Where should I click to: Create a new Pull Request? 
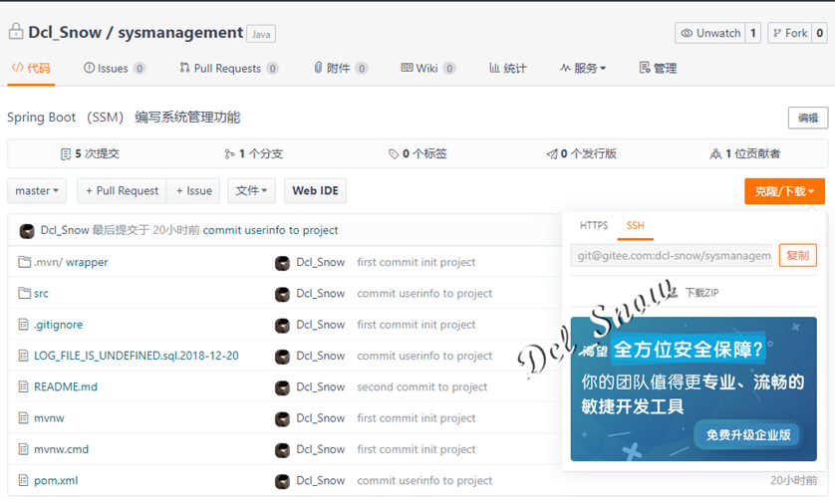pyautogui.click(x=122, y=190)
